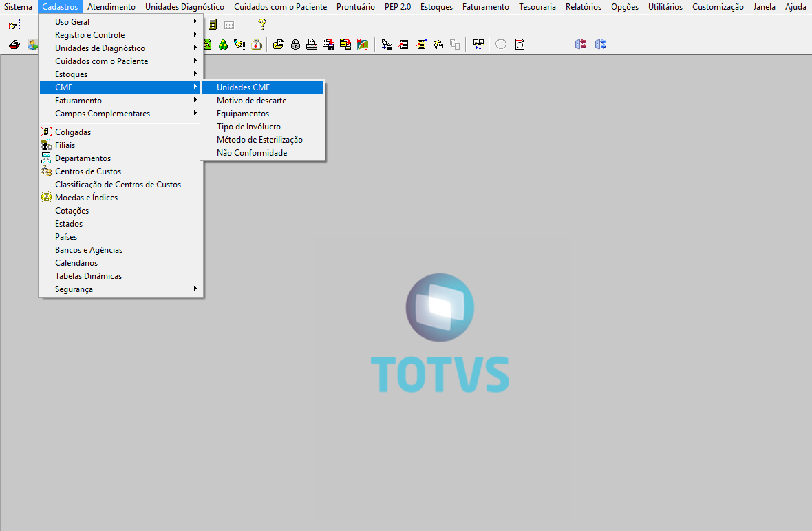Click the pointing hand toolbar icon

tap(14, 24)
